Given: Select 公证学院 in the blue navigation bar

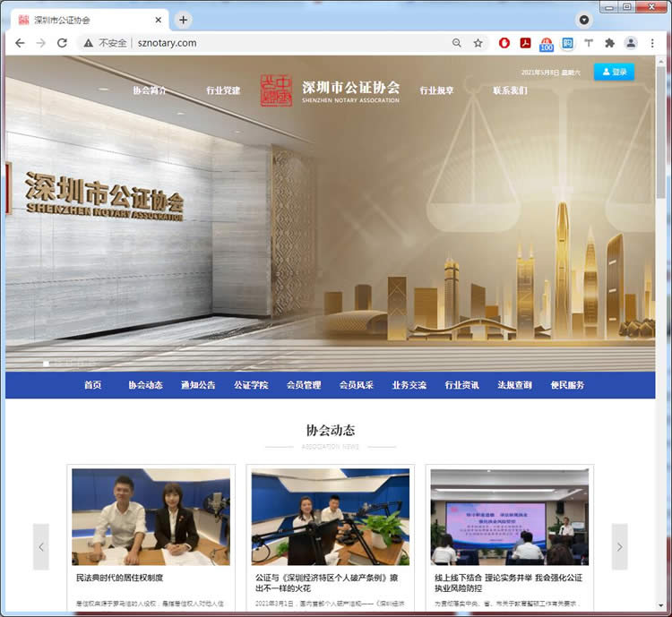Looking at the screenshot, I should [251, 385].
